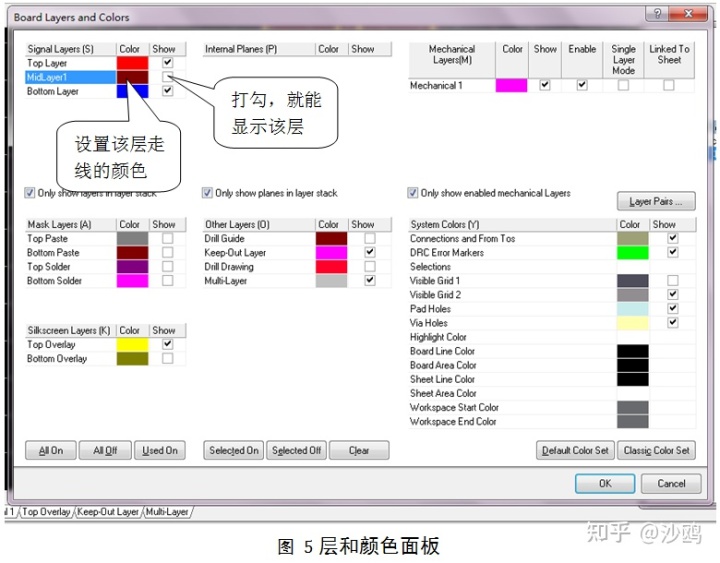The width and height of the screenshot is (720, 563).
Task: Select the Bottom Layer blue color swatch
Action: 132,91
